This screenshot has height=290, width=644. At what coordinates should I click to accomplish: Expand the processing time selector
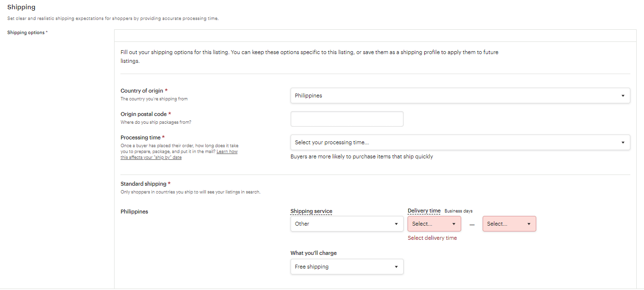point(460,142)
